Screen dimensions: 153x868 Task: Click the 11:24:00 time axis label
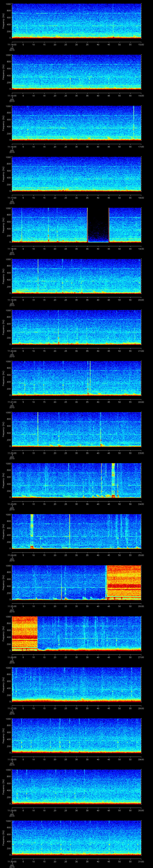click(12, 555)
